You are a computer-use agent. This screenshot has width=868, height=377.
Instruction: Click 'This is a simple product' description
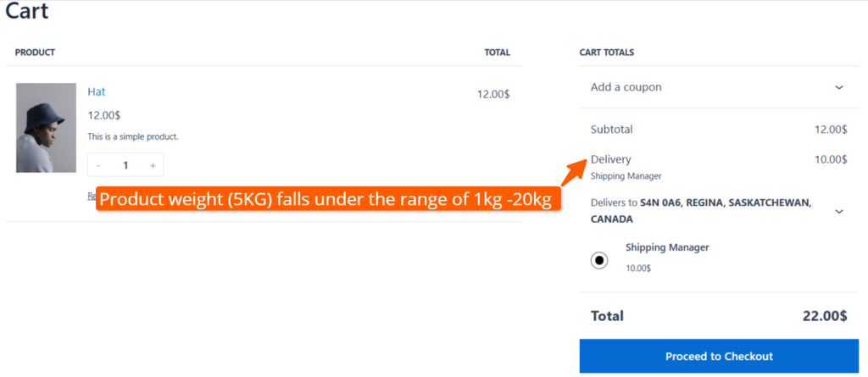click(x=133, y=136)
